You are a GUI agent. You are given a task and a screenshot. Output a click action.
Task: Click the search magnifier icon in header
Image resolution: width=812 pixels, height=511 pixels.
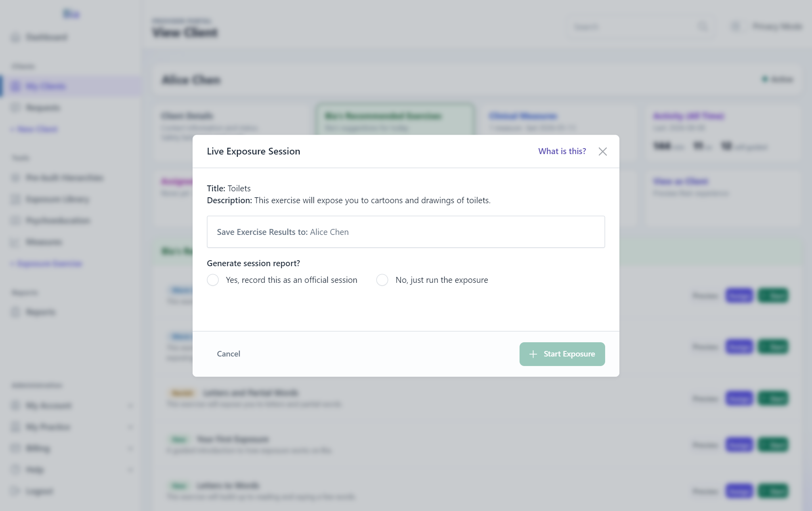click(x=703, y=27)
